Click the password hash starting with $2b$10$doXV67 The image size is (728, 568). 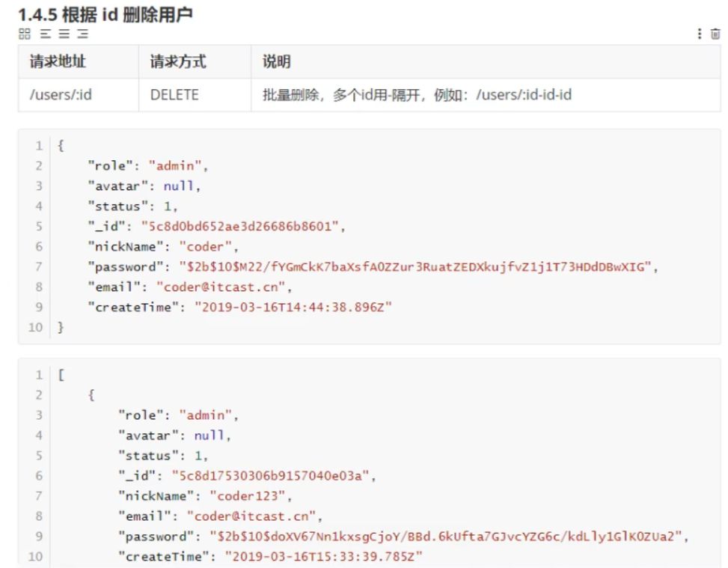pos(444,536)
